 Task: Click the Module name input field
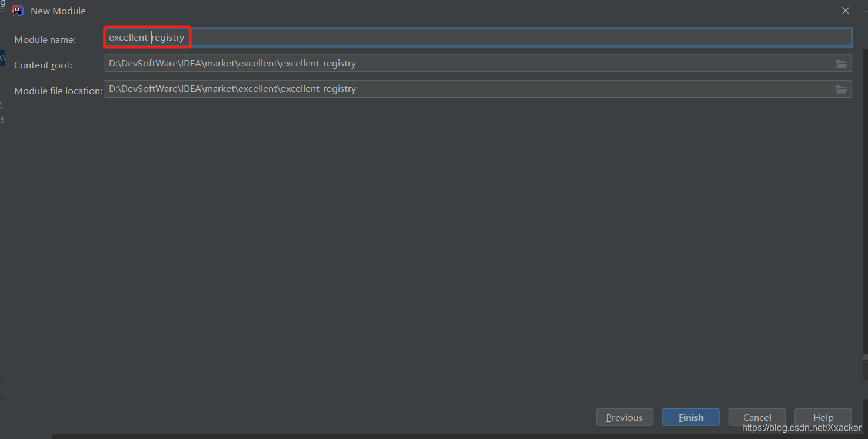point(478,38)
